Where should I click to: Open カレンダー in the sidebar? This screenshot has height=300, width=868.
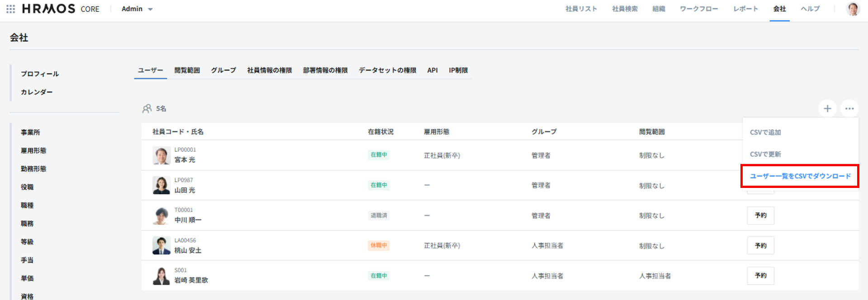click(x=37, y=92)
